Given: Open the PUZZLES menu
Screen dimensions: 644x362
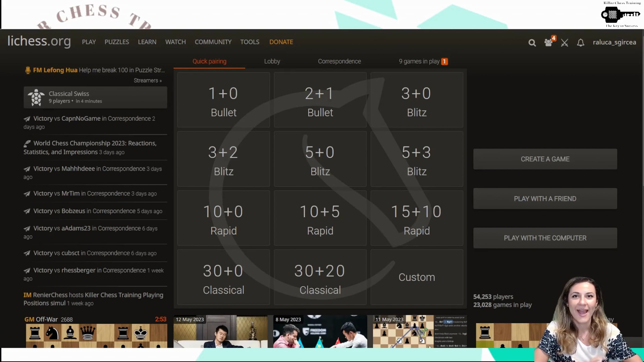Looking at the screenshot, I should point(117,42).
